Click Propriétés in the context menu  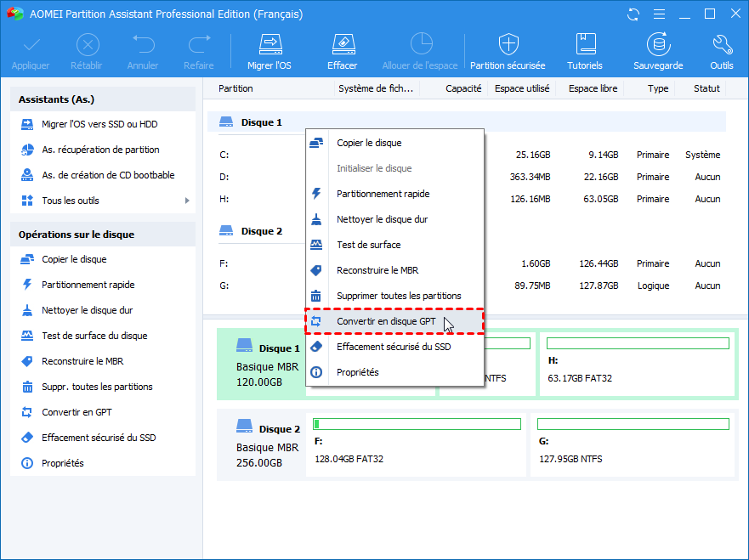point(357,372)
